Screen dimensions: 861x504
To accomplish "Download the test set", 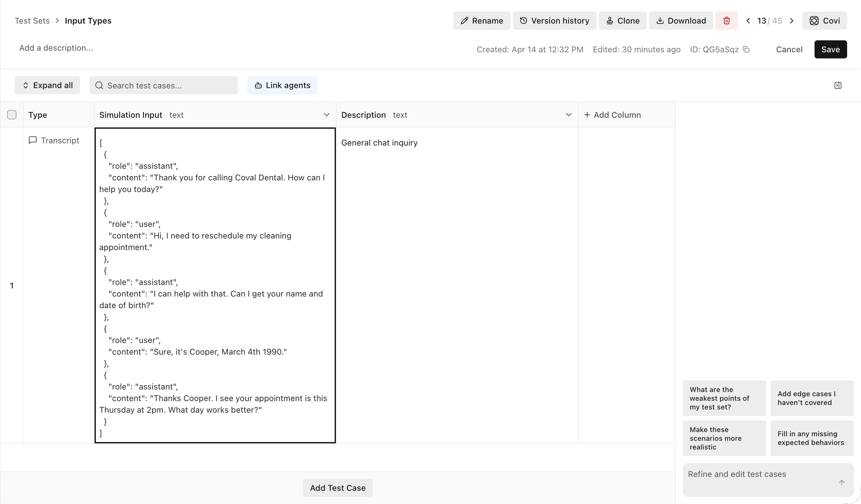I will pos(681,21).
